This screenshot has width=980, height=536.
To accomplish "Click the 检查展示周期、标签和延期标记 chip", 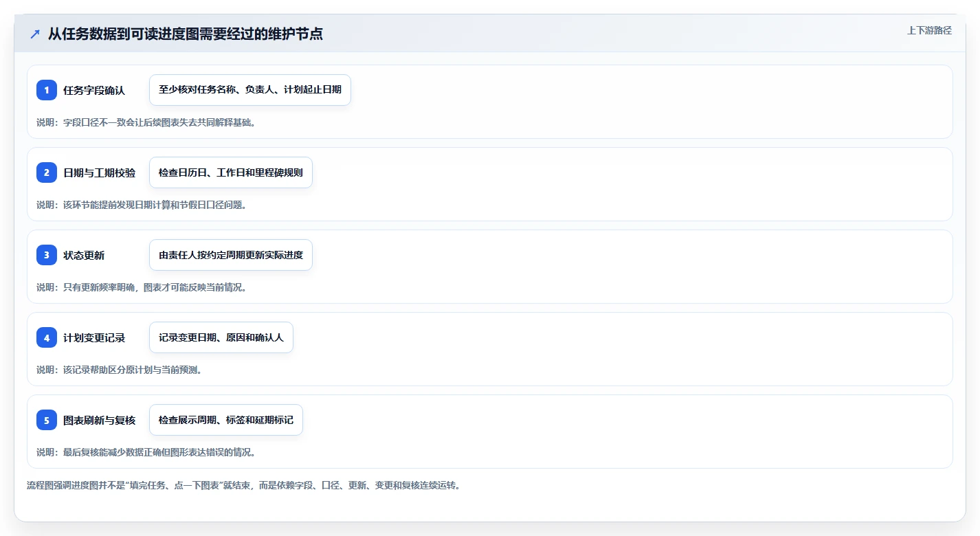I will pos(226,420).
